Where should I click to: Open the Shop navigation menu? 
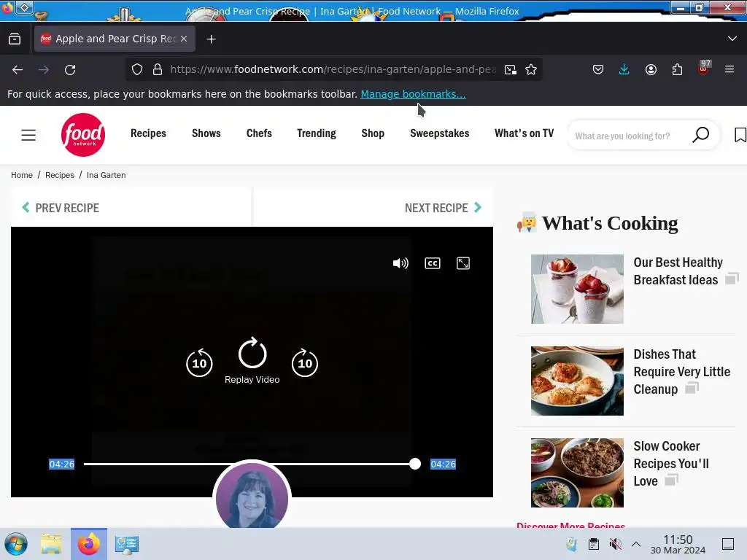(373, 133)
